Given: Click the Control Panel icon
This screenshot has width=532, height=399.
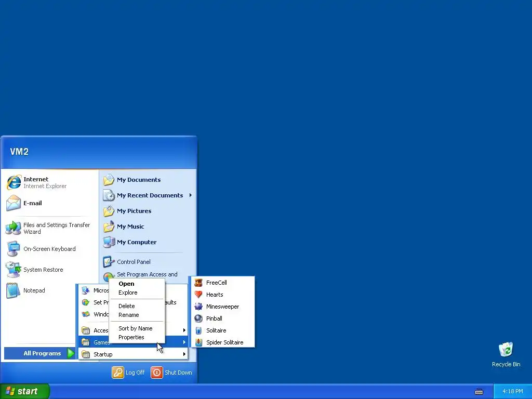Looking at the screenshot, I should tap(109, 262).
